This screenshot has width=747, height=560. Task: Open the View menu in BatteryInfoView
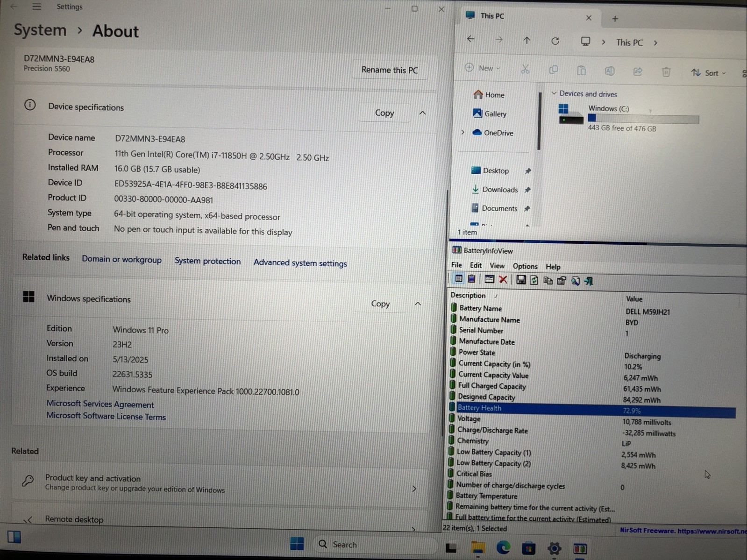497,266
